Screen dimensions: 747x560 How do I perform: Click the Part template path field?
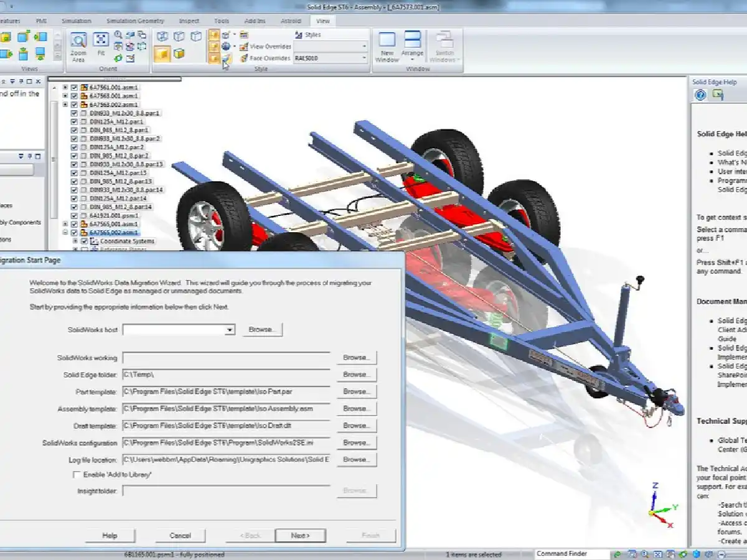226,391
